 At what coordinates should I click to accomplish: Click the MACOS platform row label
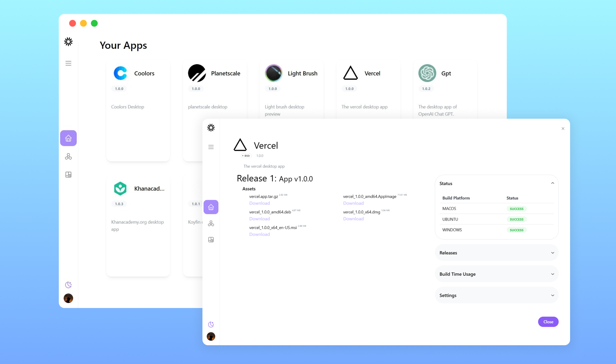click(449, 209)
